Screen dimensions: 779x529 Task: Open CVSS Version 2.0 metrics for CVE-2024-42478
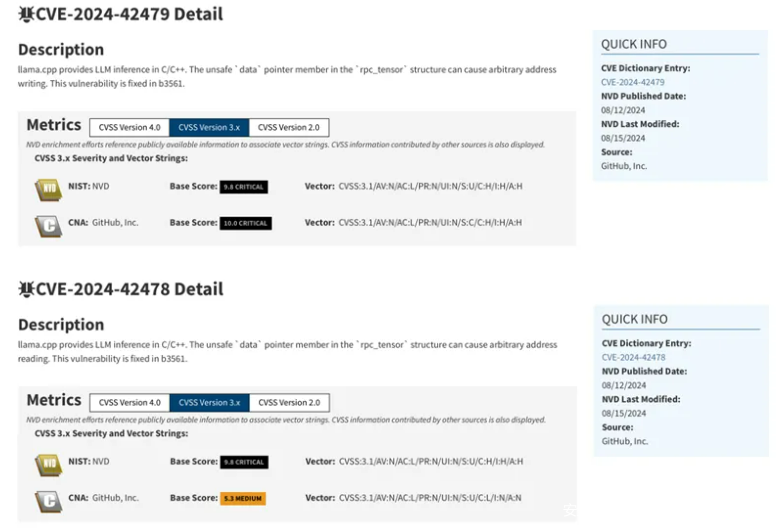289,402
